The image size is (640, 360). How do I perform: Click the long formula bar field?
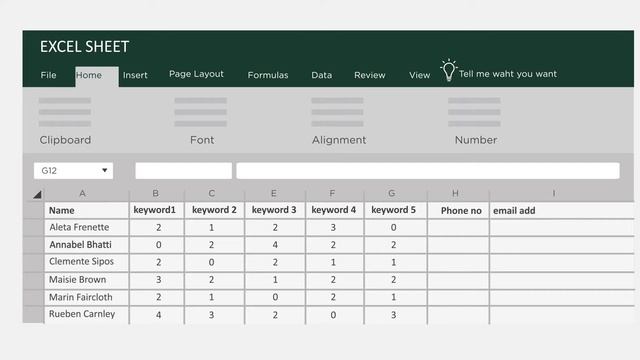[x=428, y=171]
